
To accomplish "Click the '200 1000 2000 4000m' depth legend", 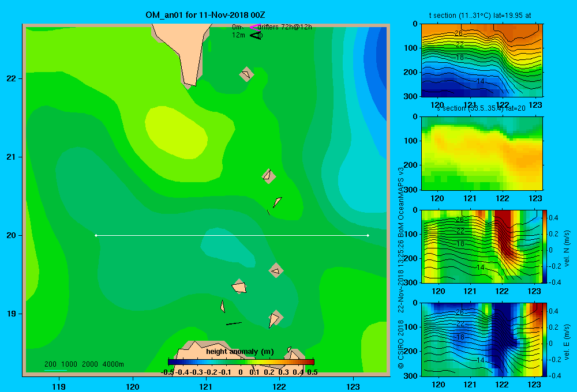I will point(84,364).
